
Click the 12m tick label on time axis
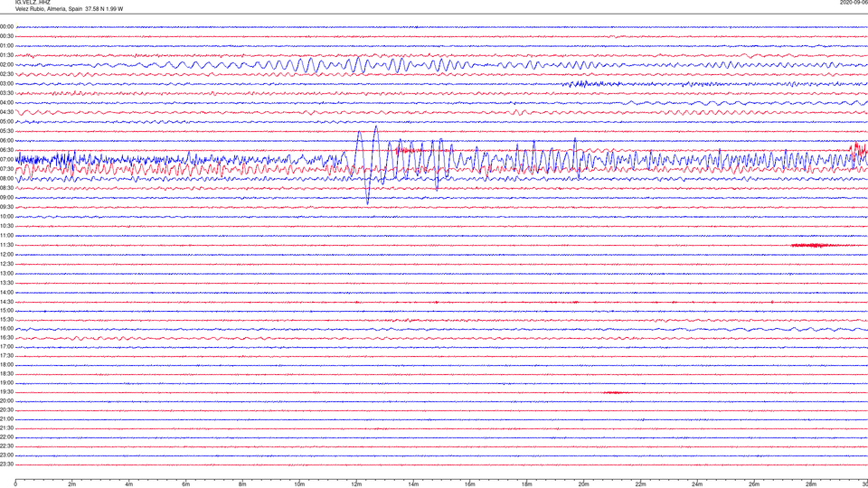point(356,484)
